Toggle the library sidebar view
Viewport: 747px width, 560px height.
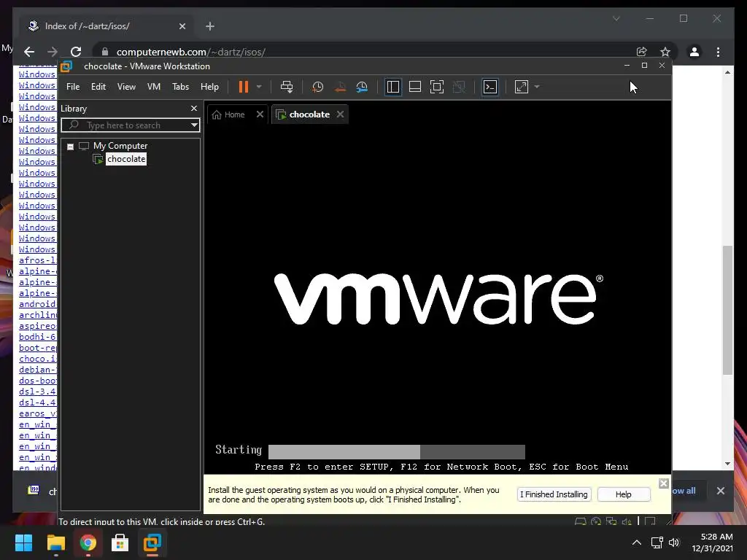393,87
